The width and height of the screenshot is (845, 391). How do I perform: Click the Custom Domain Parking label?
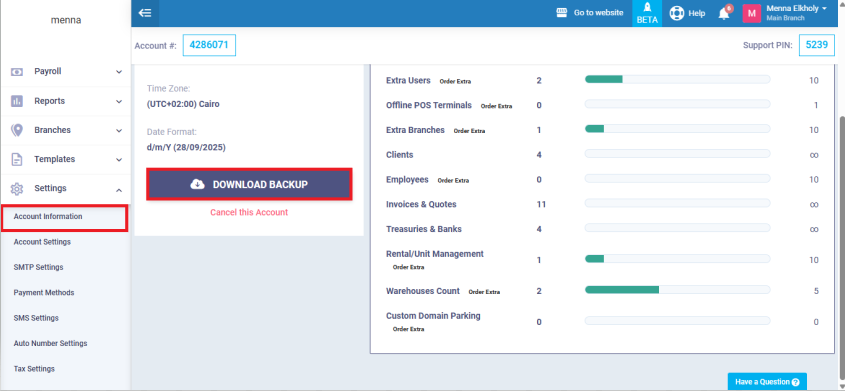click(x=433, y=316)
